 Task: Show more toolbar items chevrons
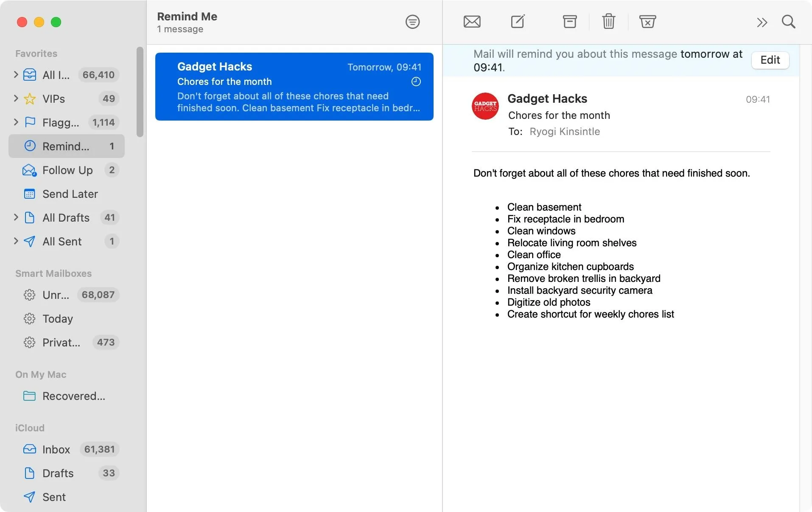click(762, 22)
